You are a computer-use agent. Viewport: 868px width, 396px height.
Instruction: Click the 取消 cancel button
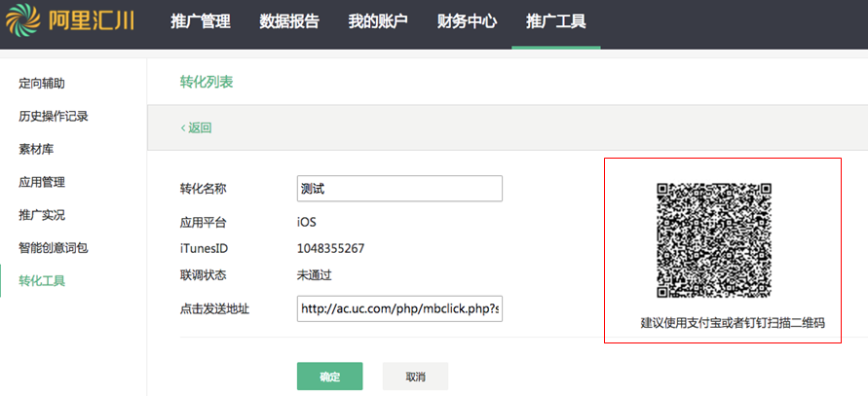point(415,377)
